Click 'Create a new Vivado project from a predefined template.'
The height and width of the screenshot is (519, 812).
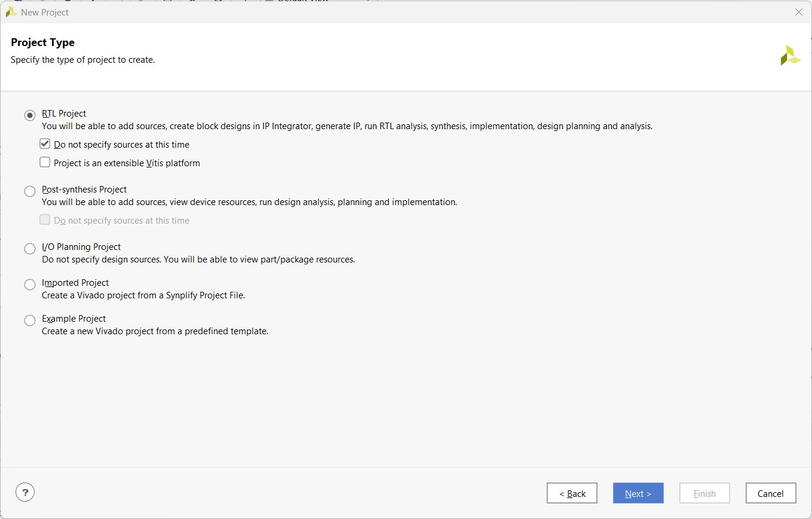[x=155, y=331]
